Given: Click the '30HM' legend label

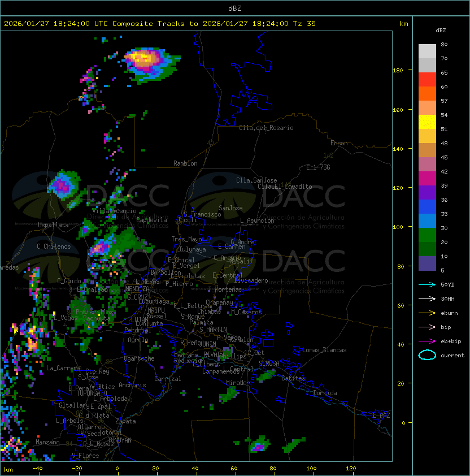Looking at the screenshot, I should coord(447,298).
